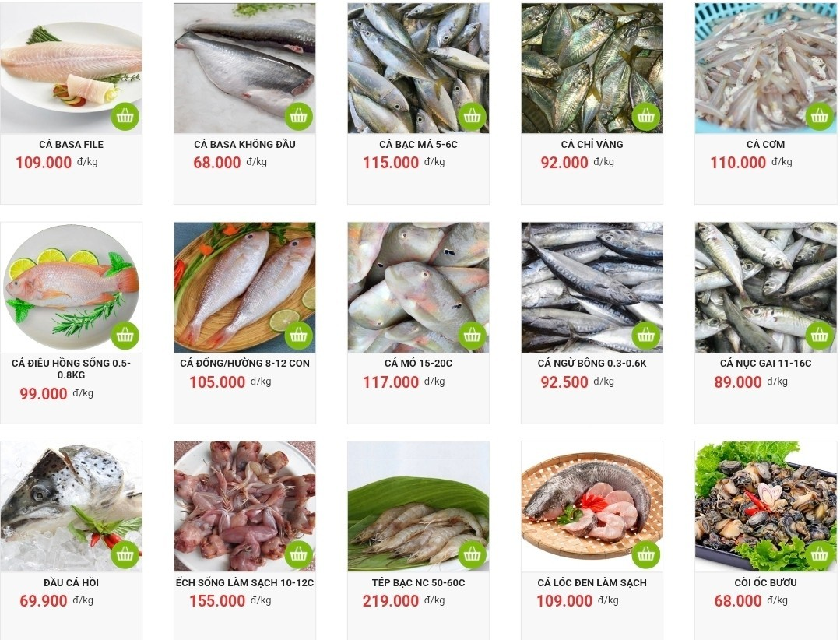Add Cá Lóc Đen Làm Sạch to cart

coord(645,555)
